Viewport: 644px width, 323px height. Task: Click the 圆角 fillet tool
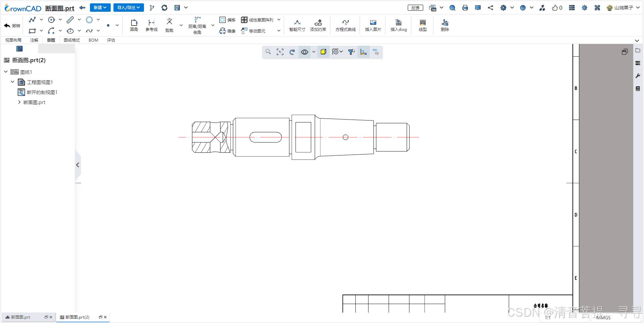tap(134, 25)
